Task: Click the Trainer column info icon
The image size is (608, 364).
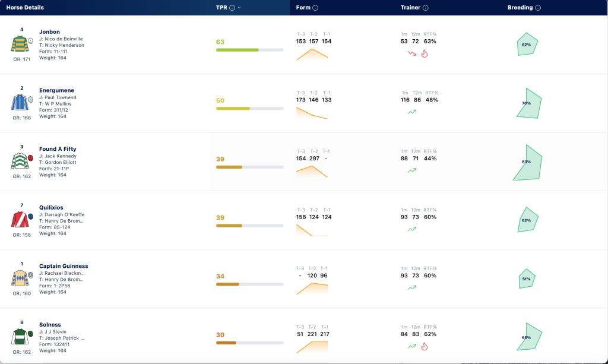Action: coord(425,8)
